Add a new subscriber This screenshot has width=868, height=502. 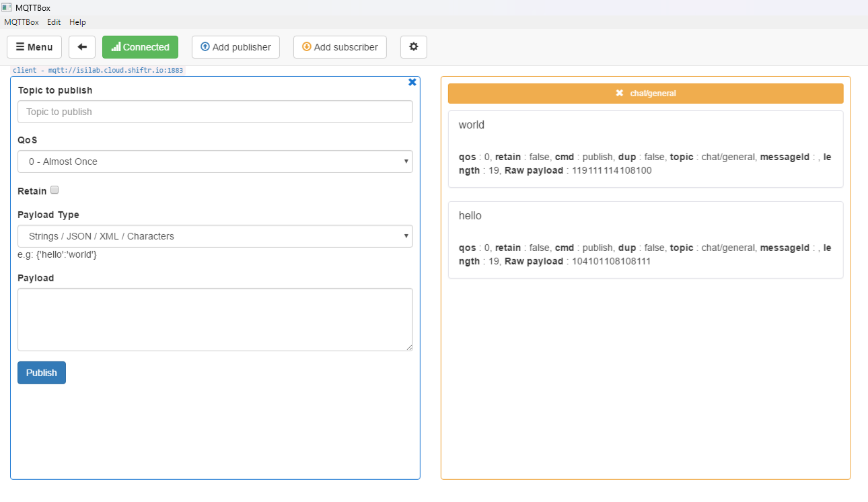(340, 47)
